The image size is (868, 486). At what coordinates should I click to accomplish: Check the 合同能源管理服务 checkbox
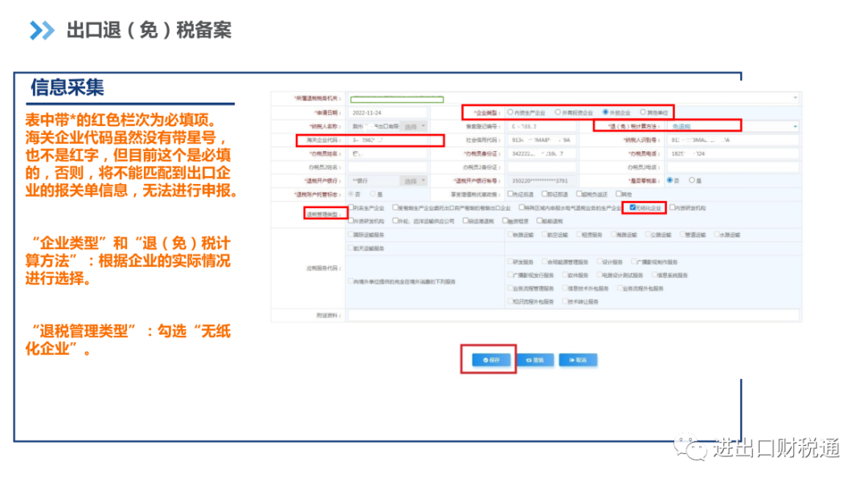coord(545,262)
